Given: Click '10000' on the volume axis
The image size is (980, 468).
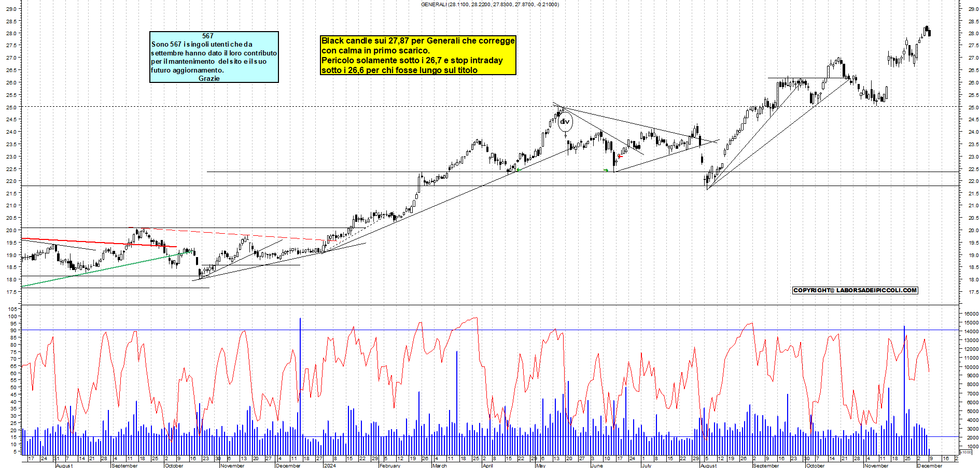Looking at the screenshot, I should 971,367.
